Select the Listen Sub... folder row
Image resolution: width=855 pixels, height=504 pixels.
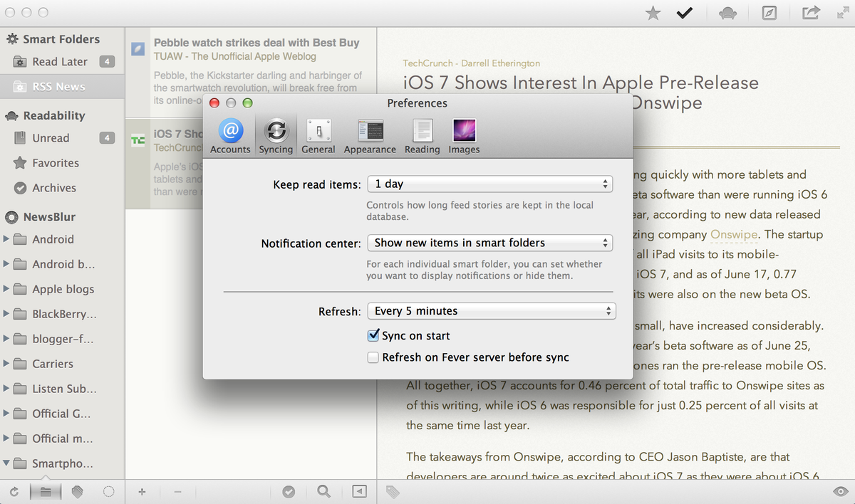pos(62,389)
